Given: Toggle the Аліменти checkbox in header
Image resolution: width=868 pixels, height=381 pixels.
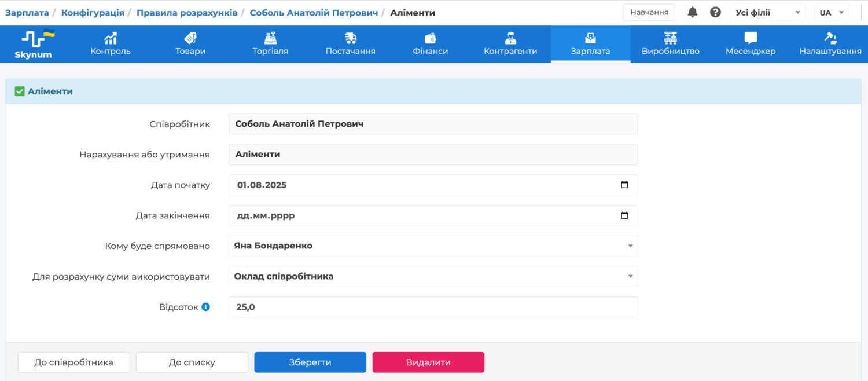Looking at the screenshot, I should pos(20,91).
